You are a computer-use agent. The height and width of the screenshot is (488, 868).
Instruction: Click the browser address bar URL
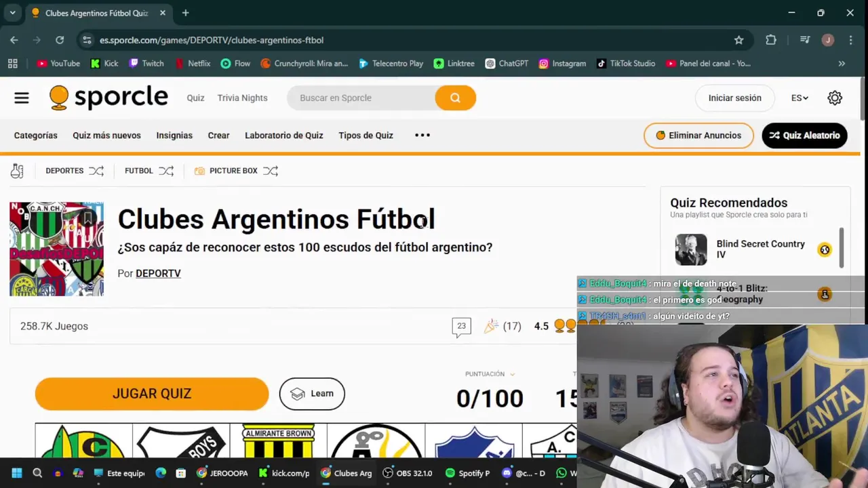tap(212, 40)
